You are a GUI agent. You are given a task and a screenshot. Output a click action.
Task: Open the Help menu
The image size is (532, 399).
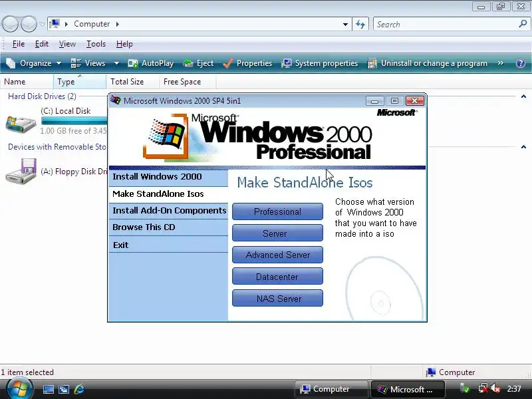coord(124,44)
